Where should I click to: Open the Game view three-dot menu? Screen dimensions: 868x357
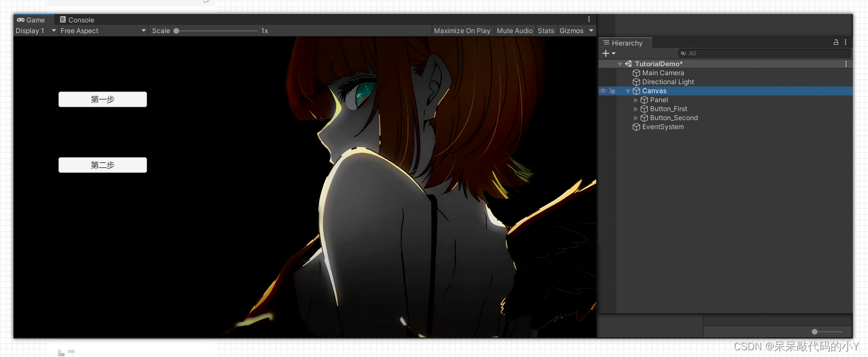[589, 20]
